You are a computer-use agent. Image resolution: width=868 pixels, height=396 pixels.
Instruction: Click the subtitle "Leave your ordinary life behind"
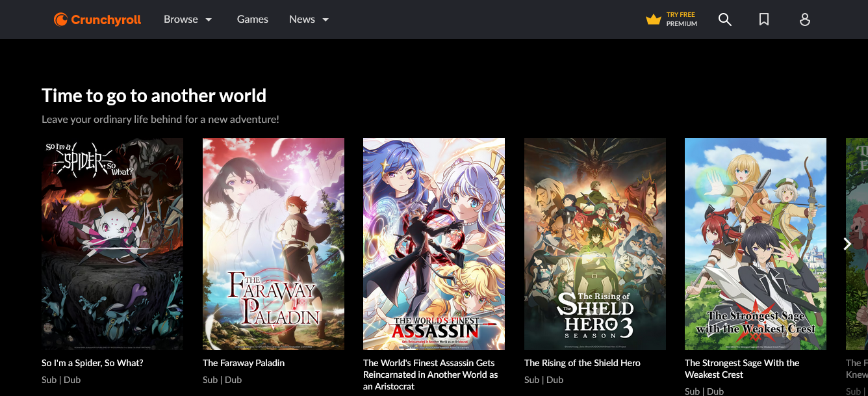click(x=160, y=120)
